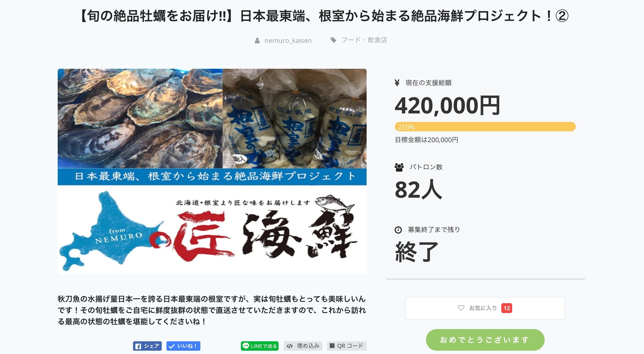Click the tag icon next to フード・飲食店
Screen dimensions: 644x354
(x=333, y=40)
